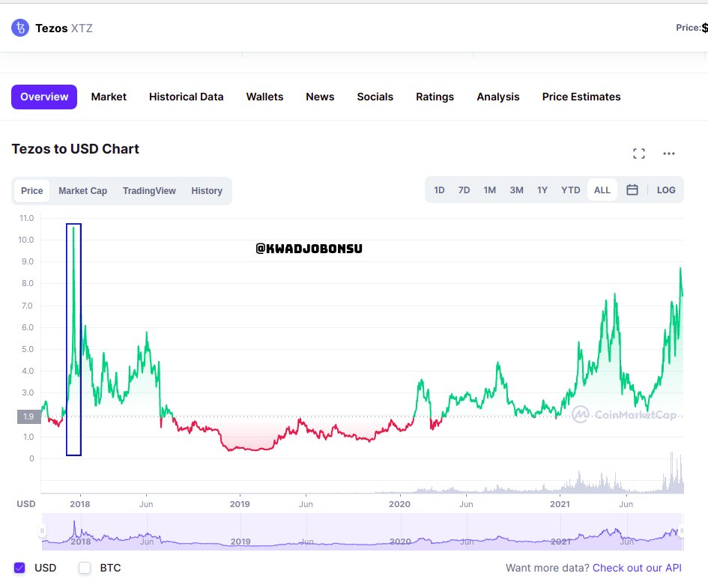Viewport: 708px width, 588px height.
Task: Open the calendar date range picker
Action: (632, 190)
